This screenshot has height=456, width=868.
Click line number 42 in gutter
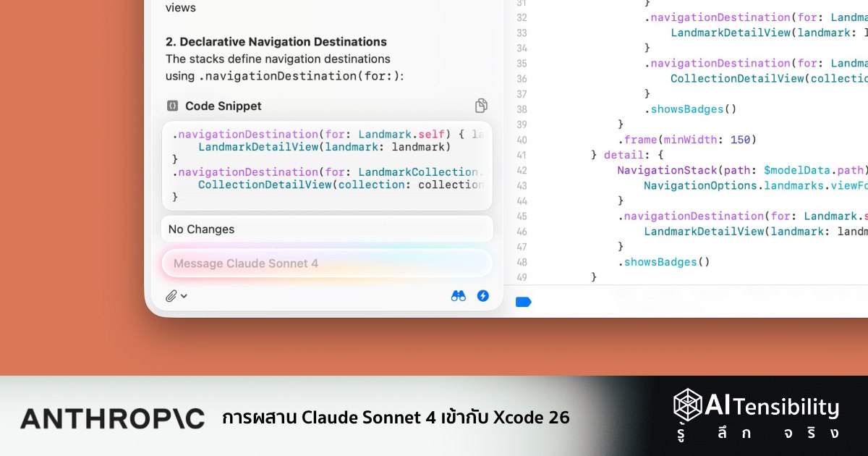pos(522,170)
